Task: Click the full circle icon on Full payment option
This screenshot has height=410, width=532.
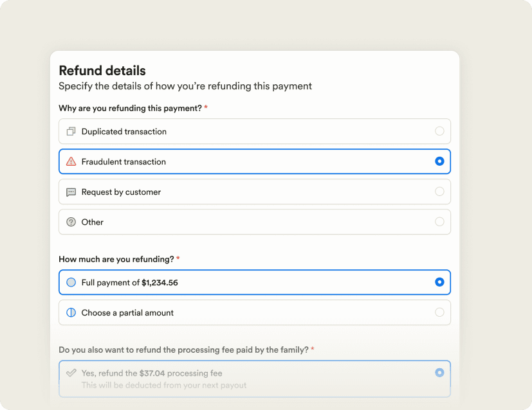Action: coord(72,282)
